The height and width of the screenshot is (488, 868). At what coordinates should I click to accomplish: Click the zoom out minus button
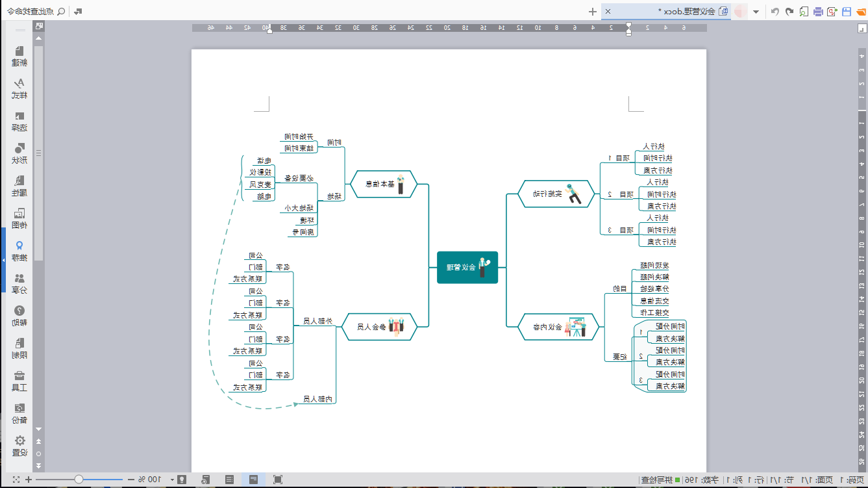[130, 480]
